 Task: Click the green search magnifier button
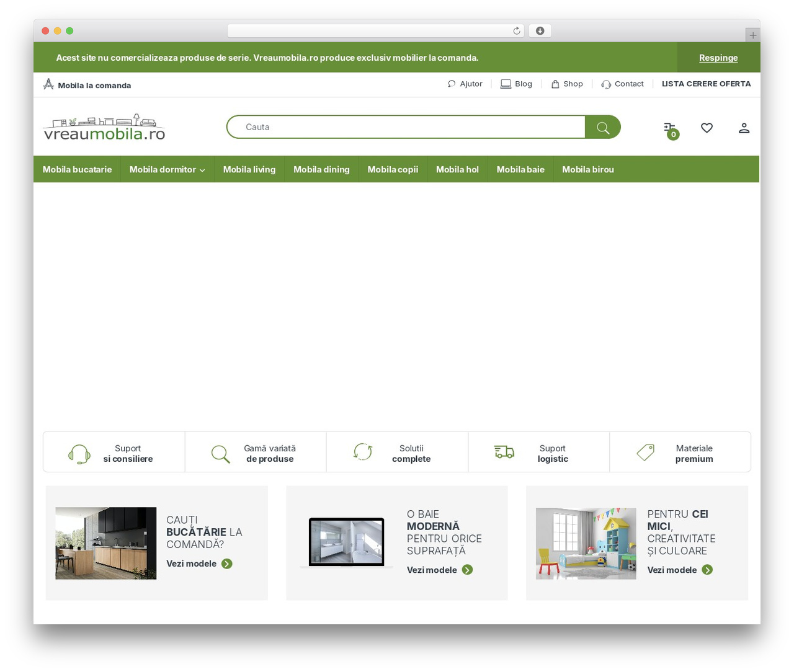602,127
